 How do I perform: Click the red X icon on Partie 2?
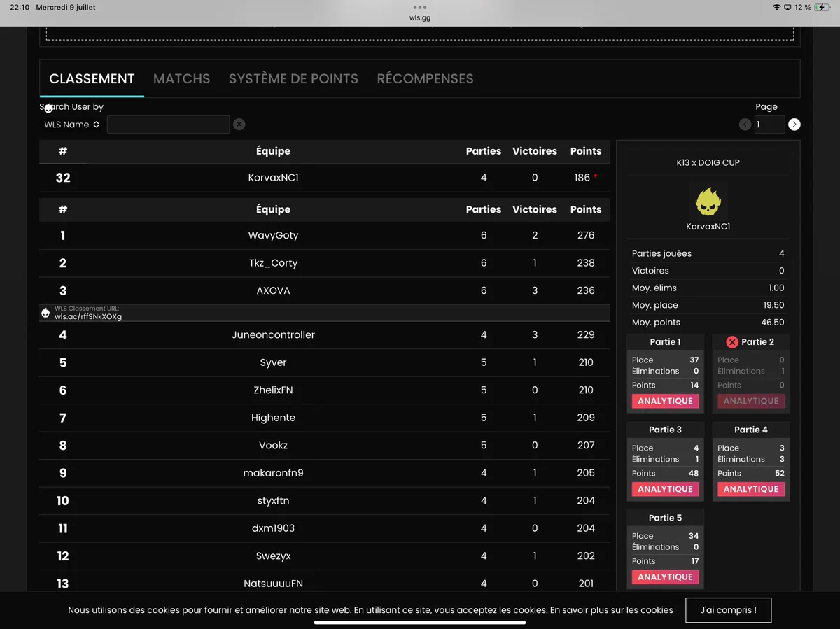point(732,342)
